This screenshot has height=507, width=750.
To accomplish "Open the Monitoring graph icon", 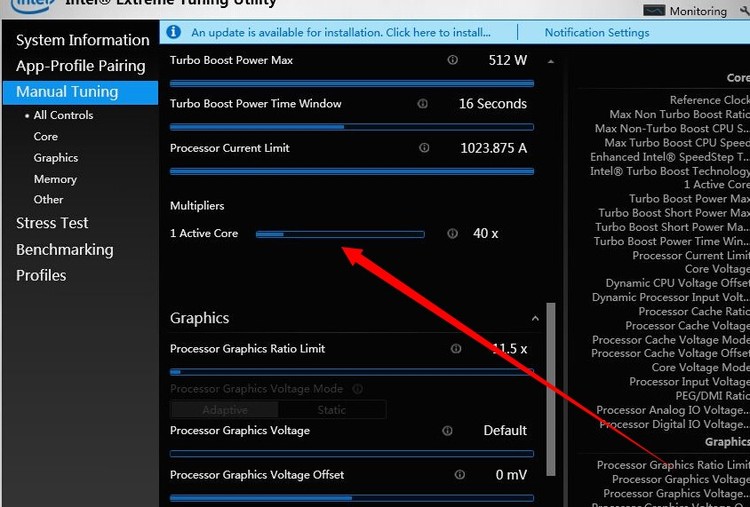I will (654, 11).
